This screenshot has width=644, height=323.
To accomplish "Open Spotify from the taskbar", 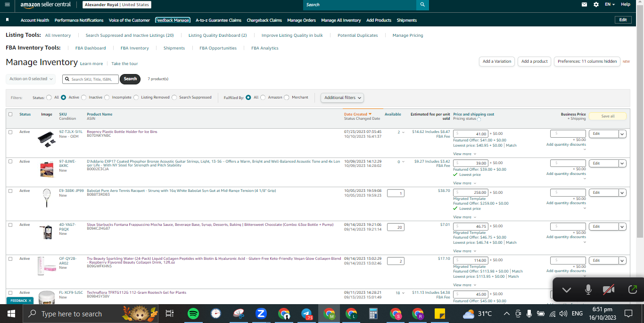I will (x=193, y=314).
